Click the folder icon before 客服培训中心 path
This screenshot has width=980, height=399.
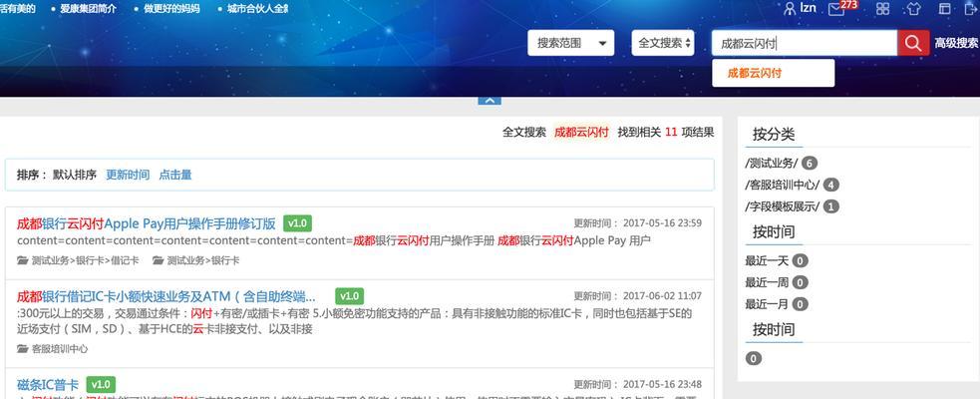(x=23, y=349)
